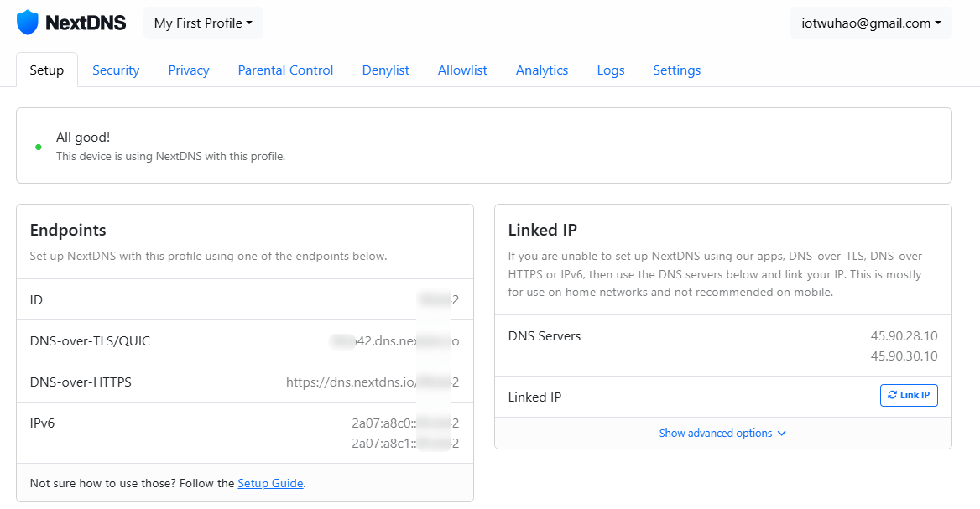Click the ID endpoint value
Screen dimensions: 980x509
point(440,299)
